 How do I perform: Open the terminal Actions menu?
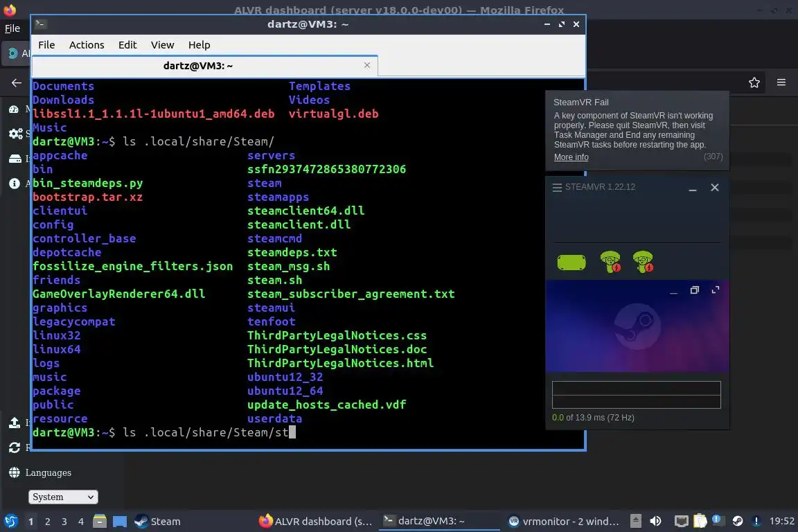87,45
